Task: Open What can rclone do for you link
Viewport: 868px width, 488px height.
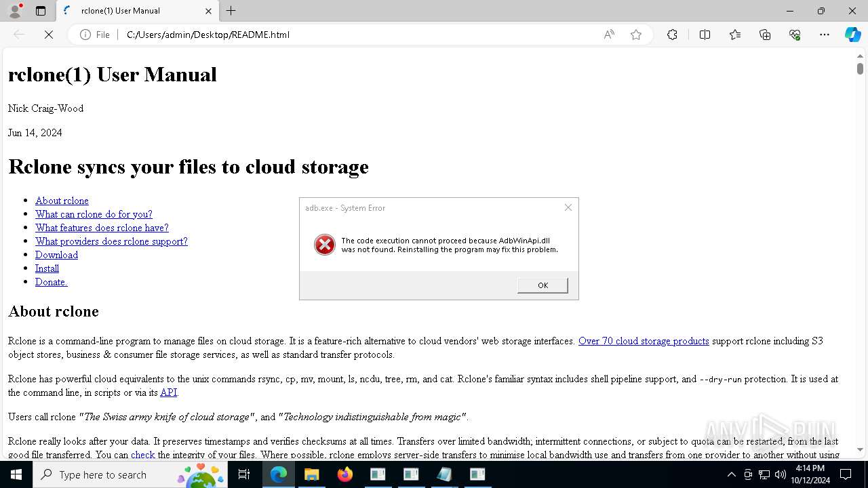Action: pyautogui.click(x=94, y=214)
